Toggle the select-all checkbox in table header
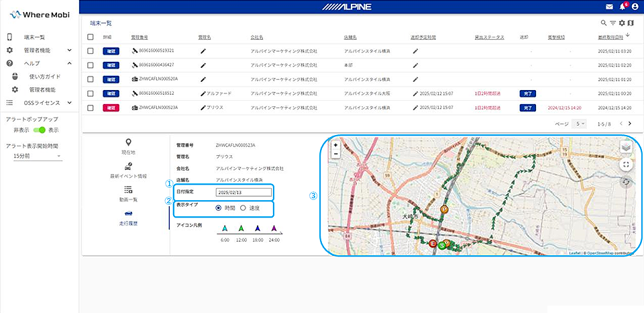 pyautogui.click(x=91, y=37)
